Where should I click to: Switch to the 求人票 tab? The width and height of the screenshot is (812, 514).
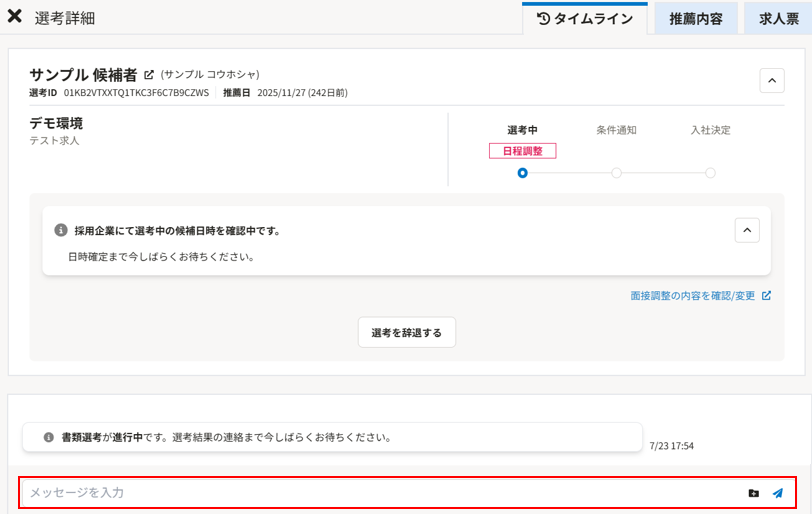coord(778,19)
